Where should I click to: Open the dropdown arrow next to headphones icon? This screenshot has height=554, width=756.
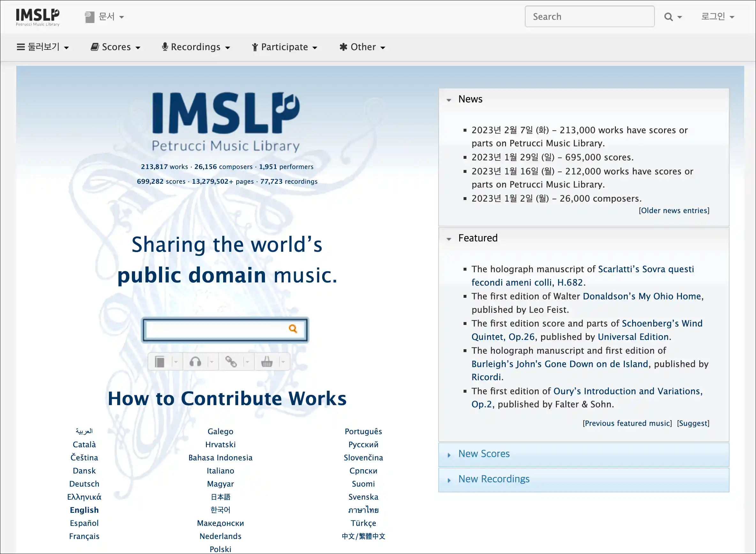pyautogui.click(x=211, y=362)
